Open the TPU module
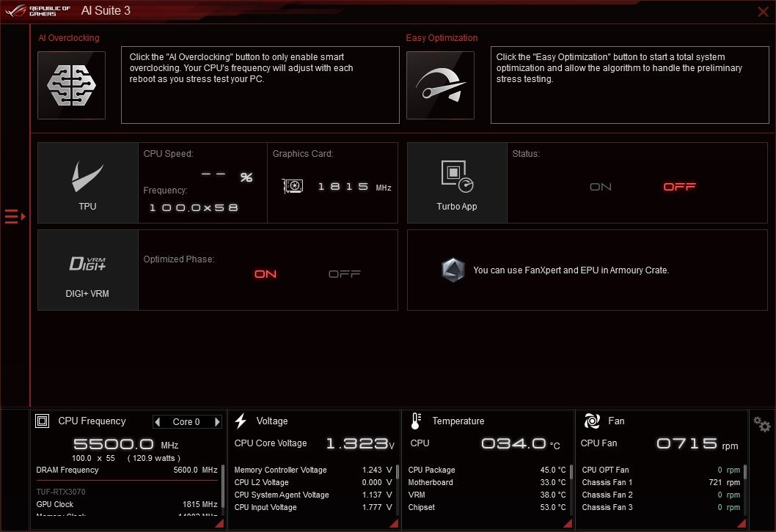The height and width of the screenshot is (532, 776). click(87, 183)
